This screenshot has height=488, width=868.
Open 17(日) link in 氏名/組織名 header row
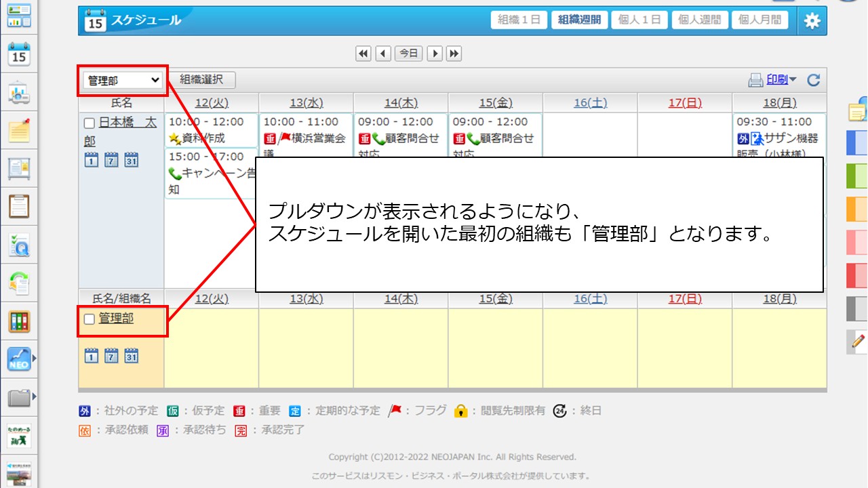coord(685,298)
